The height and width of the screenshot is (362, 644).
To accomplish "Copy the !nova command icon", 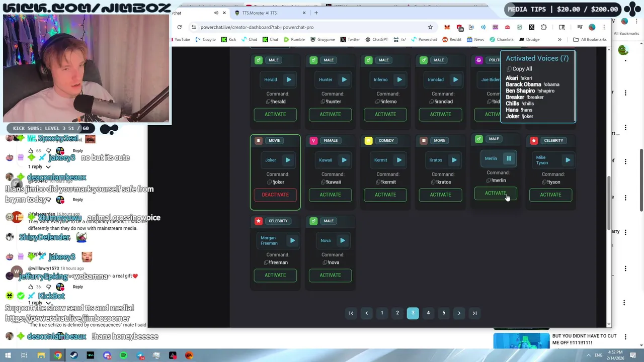I will coord(324,262).
